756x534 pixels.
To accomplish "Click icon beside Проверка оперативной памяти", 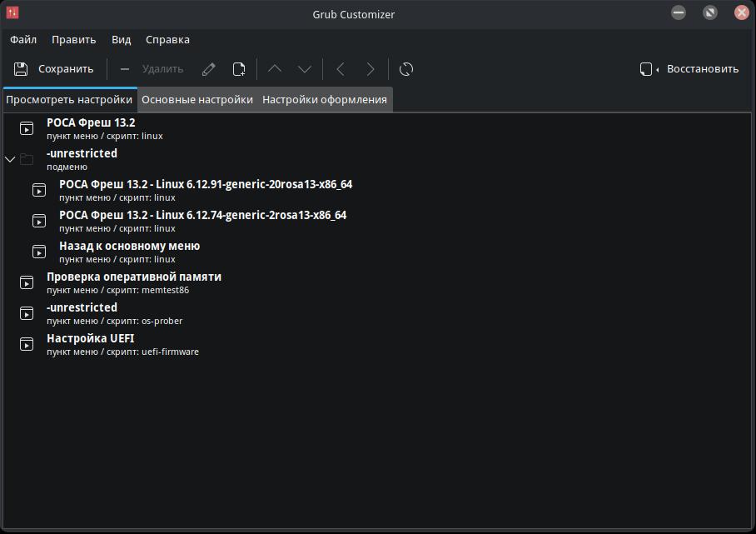I will point(27,282).
